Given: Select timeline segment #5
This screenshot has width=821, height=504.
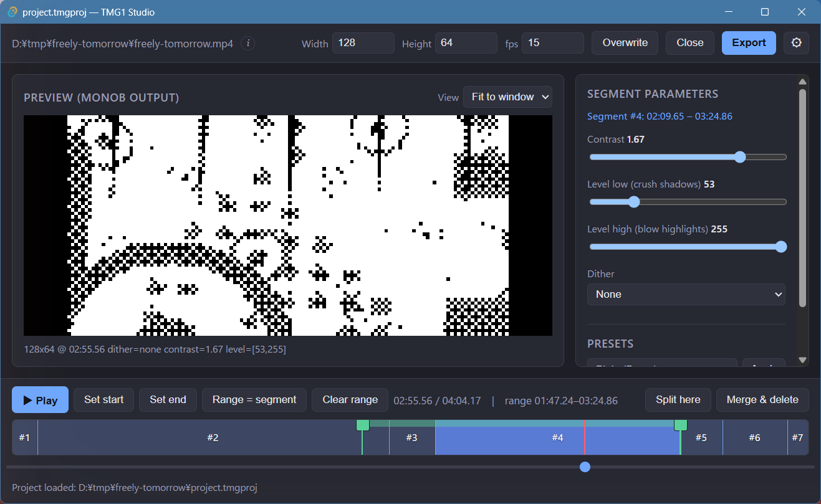Looking at the screenshot, I should tap(701, 437).
